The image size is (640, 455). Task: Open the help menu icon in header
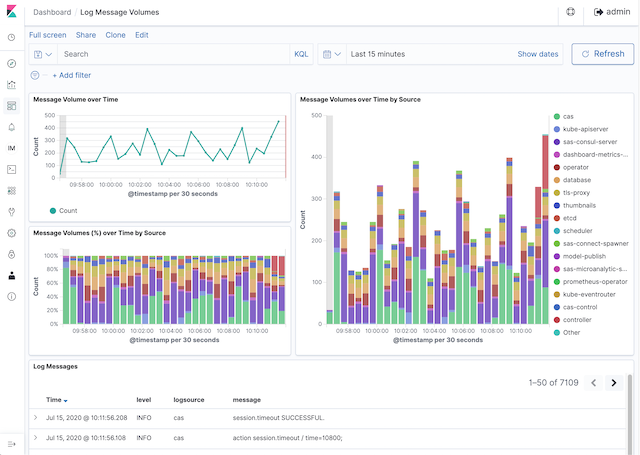tap(571, 12)
